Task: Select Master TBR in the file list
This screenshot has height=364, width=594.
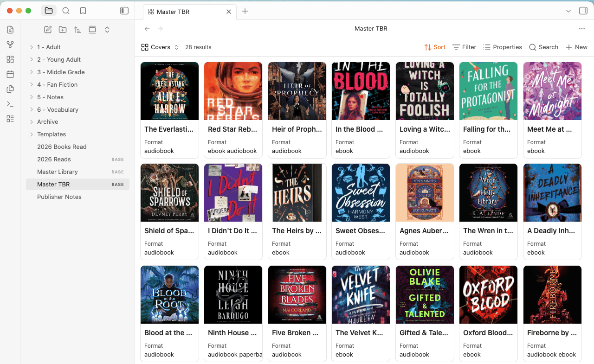Action: pos(77,184)
